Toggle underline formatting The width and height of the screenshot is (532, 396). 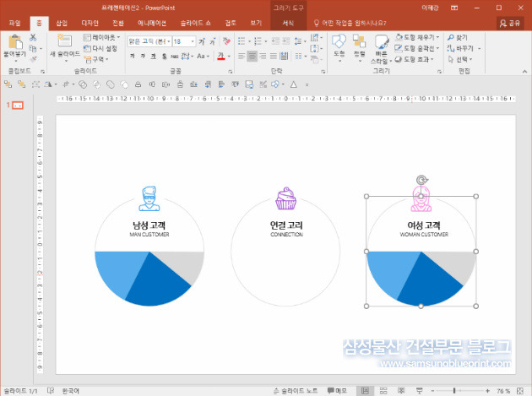pos(154,56)
